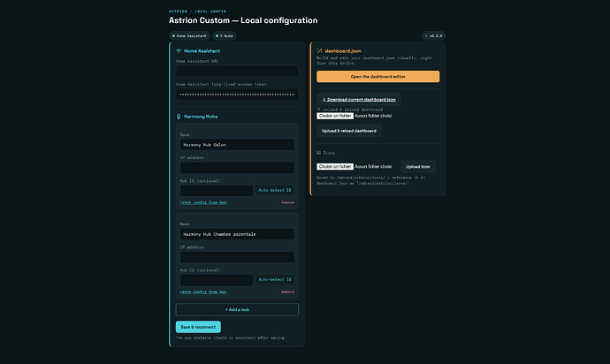Edit the Harmony Hub Chambre parentale name field
Viewport: 610px width, 364px height.
[x=237, y=234]
